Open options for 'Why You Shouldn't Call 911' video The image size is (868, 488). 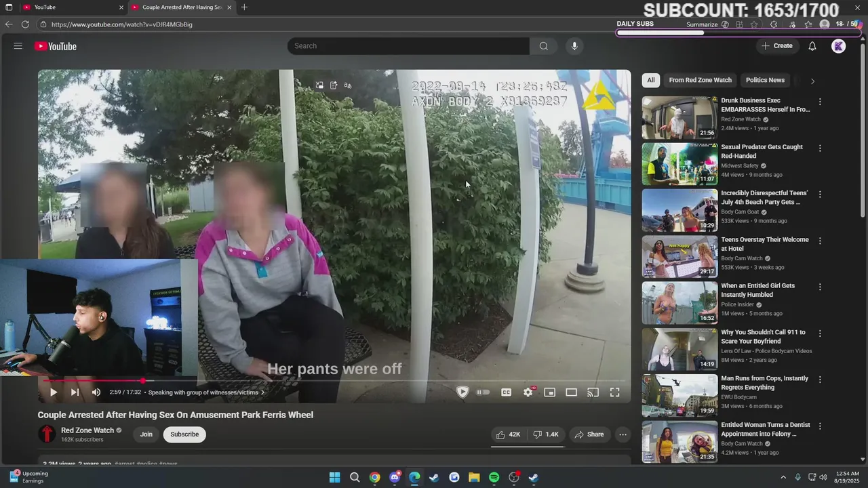click(820, 333)
